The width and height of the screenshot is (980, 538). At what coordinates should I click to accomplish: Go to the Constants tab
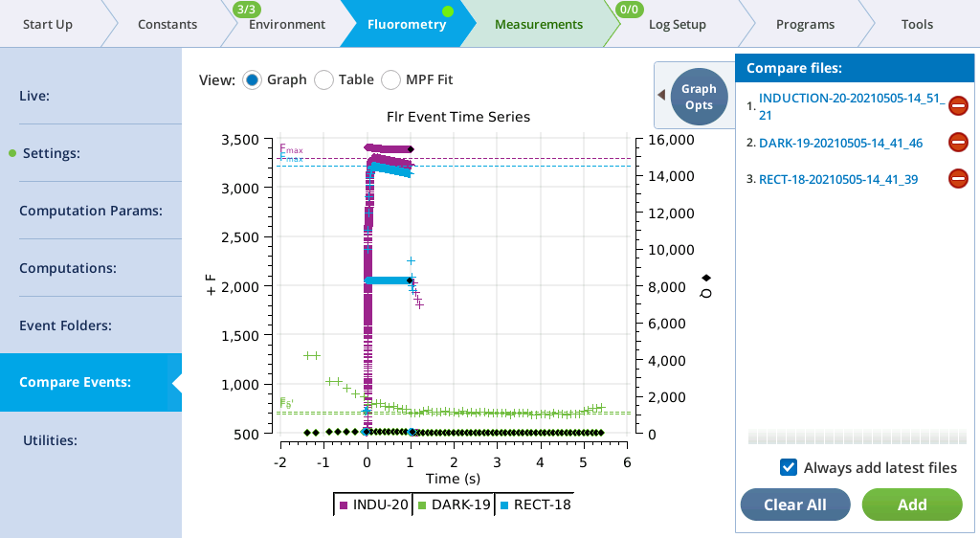point(167,24)
